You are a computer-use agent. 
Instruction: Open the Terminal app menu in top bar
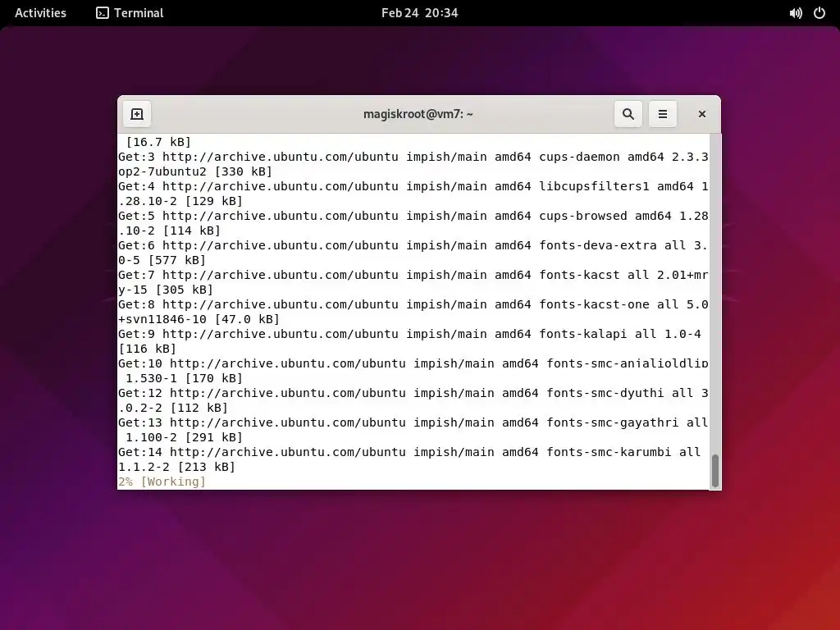tap(130, 13)
